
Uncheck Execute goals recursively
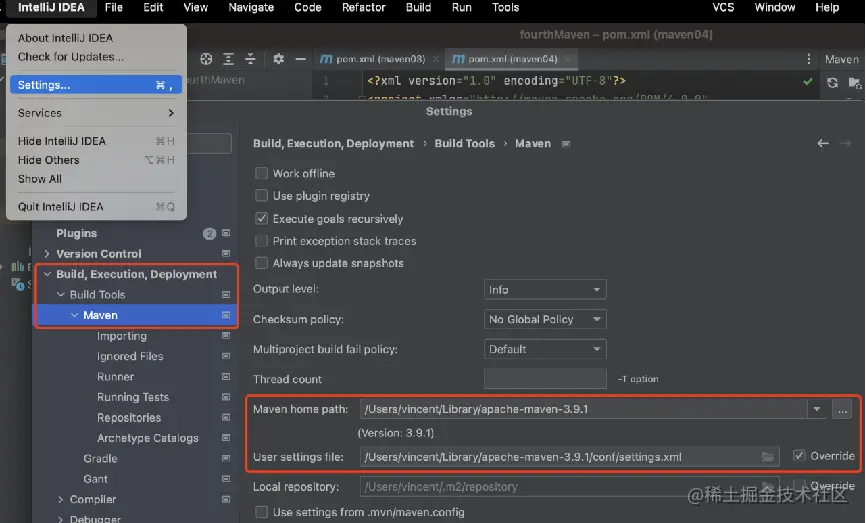click(261, 219)
